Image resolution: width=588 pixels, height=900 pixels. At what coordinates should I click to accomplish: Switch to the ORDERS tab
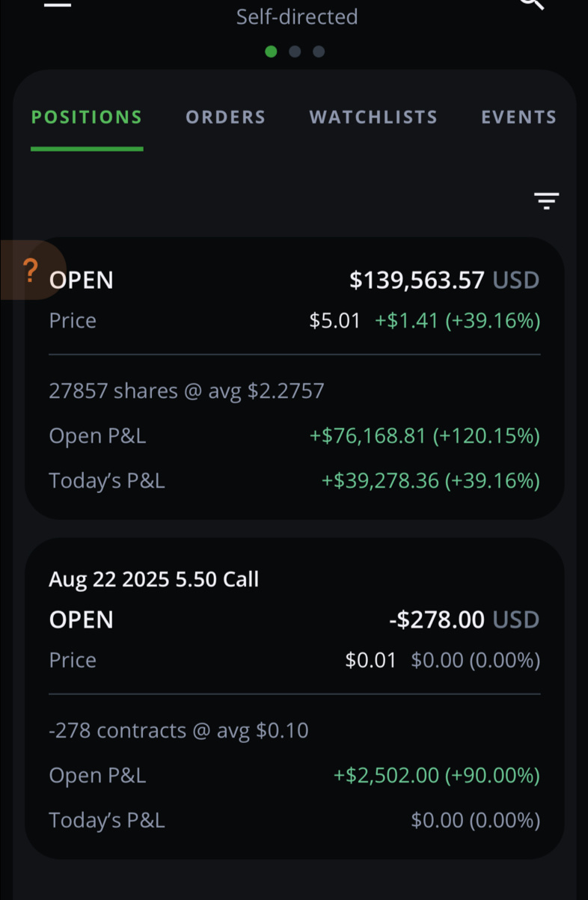click(x=225, y=117)
